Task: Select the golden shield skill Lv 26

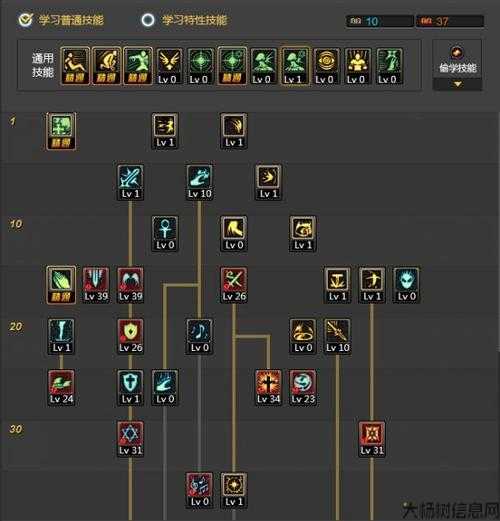Action: (x=130, y=336)
